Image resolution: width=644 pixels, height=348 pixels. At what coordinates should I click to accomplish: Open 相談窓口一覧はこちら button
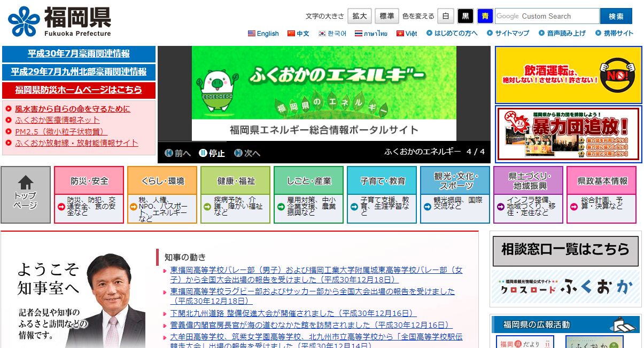click(565, 250)
